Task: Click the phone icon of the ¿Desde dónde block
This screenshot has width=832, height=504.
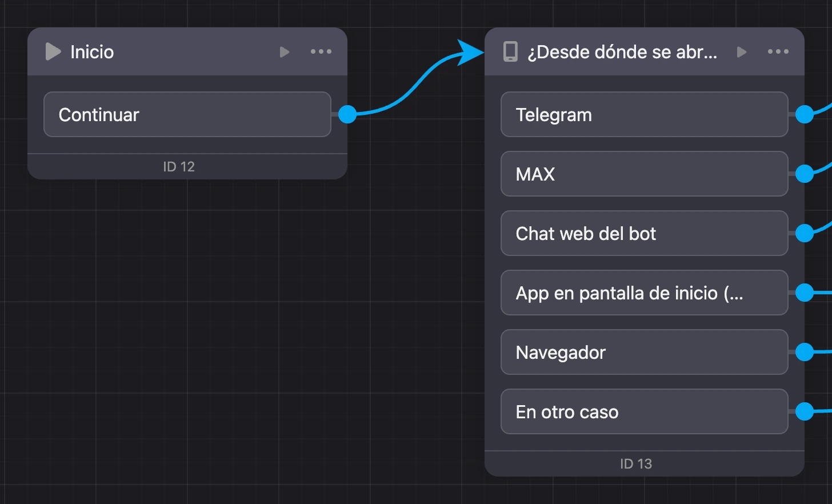Action: tap(510, 51)
